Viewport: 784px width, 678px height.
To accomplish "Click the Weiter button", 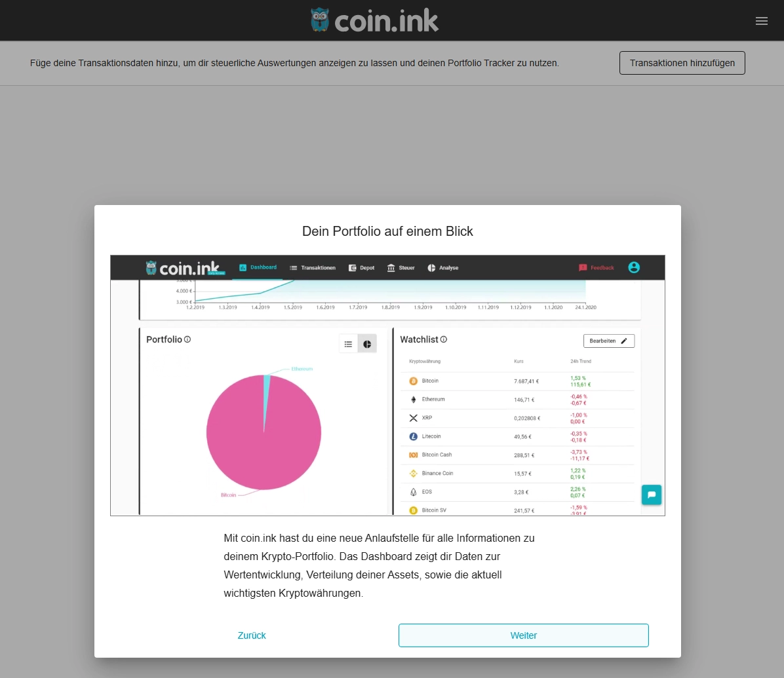I will click(x=524, y=635).
